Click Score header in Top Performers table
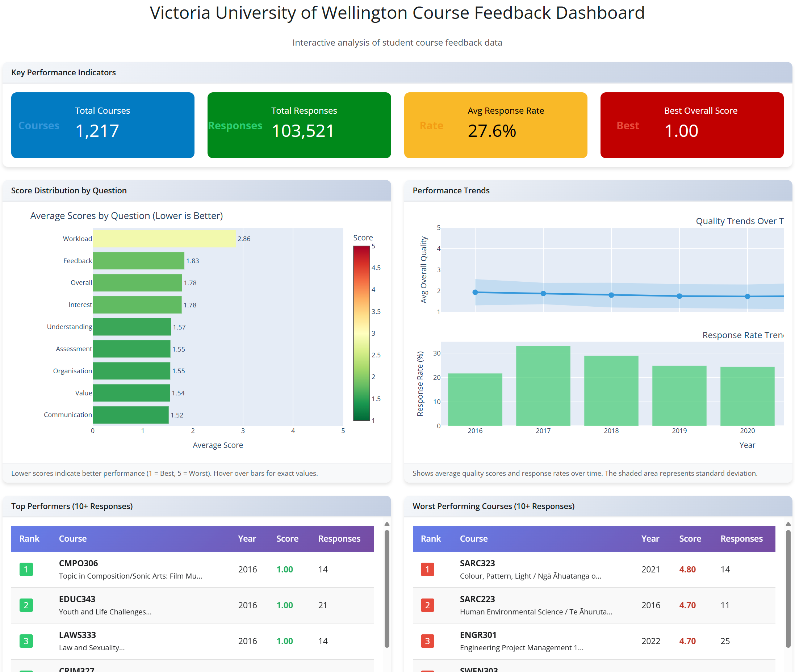The height and width of the screenshot is (672, 795). pyautogui.click(x=287, y=539)
